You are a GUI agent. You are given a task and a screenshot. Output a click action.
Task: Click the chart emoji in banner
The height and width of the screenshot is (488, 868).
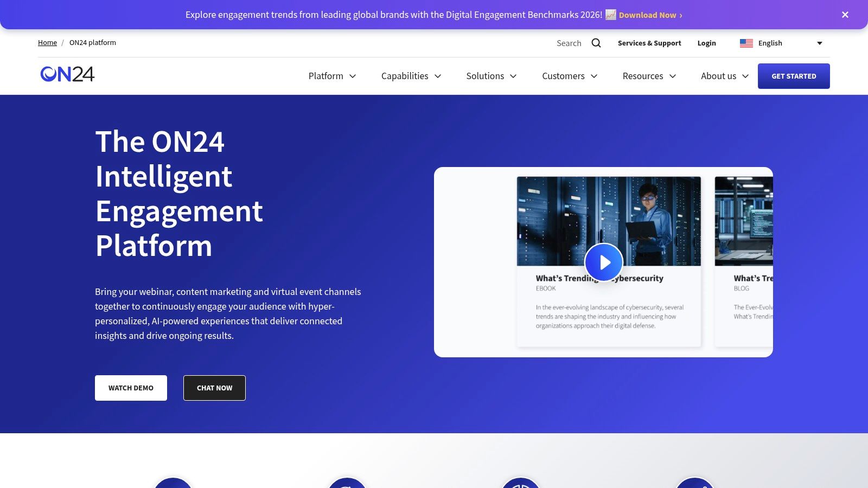[x=611, y=15]
